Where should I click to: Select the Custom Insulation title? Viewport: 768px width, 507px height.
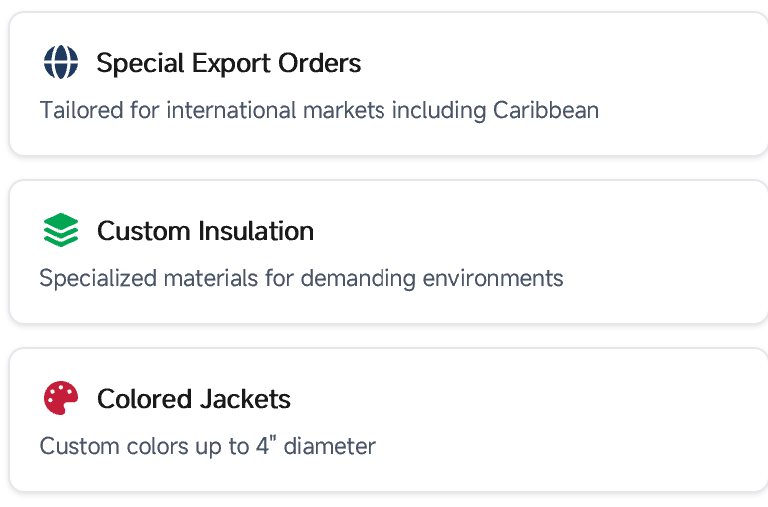pyautogui.click(x=205, y=231)
